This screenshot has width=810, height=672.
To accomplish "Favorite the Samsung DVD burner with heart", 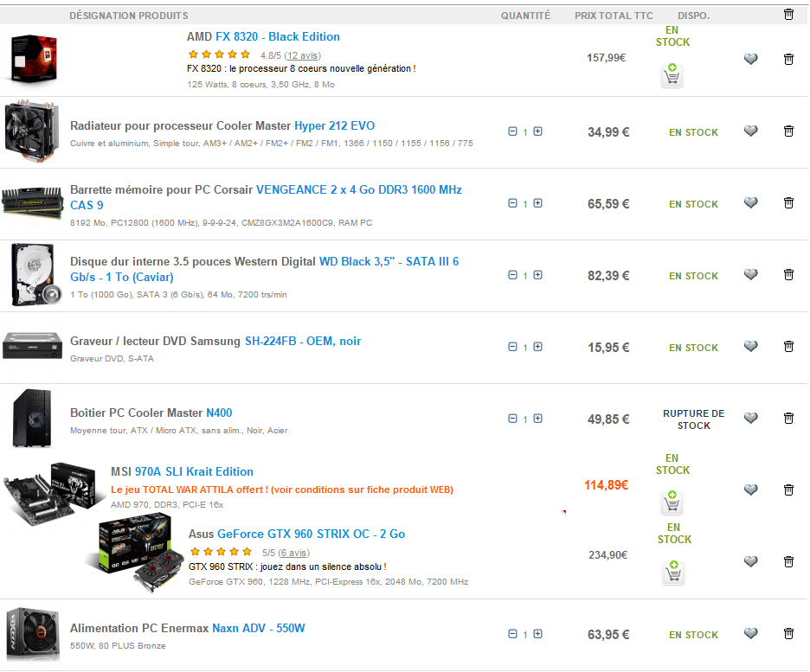I will point(750,347).
